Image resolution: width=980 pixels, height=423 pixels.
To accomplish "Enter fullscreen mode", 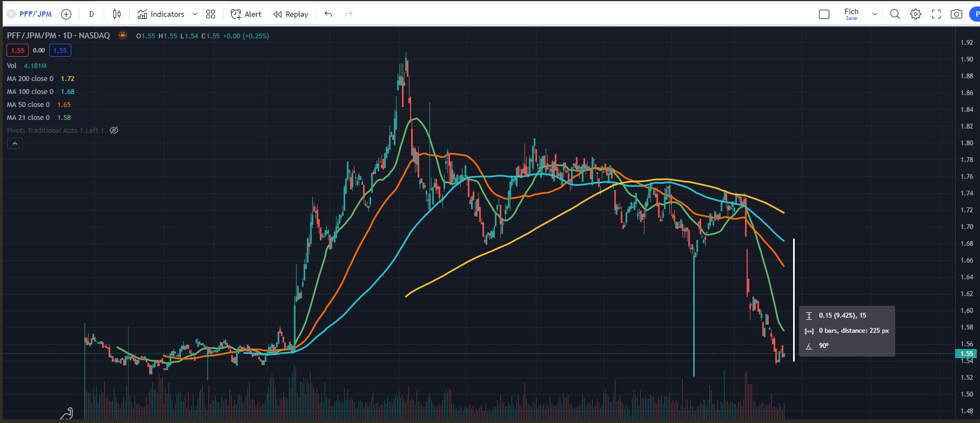I will pos(936,14).
